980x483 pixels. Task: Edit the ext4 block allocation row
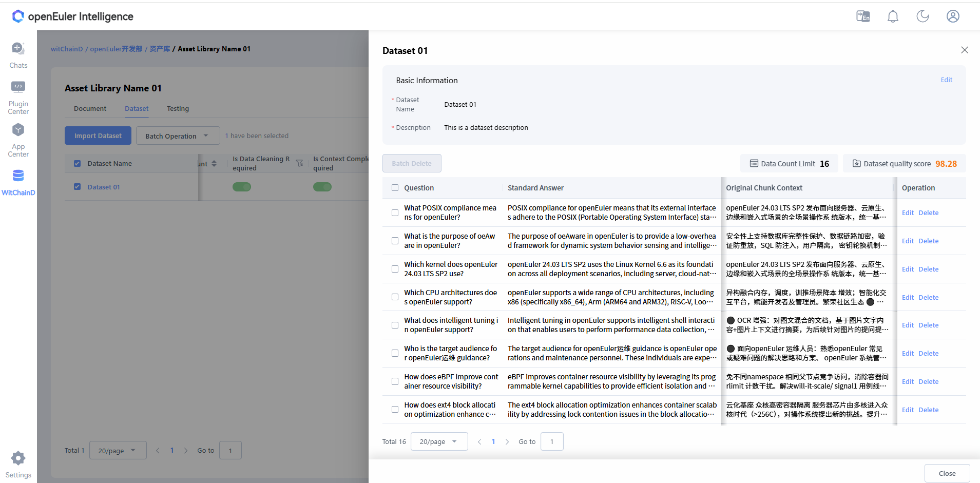(x=908, y=410)
